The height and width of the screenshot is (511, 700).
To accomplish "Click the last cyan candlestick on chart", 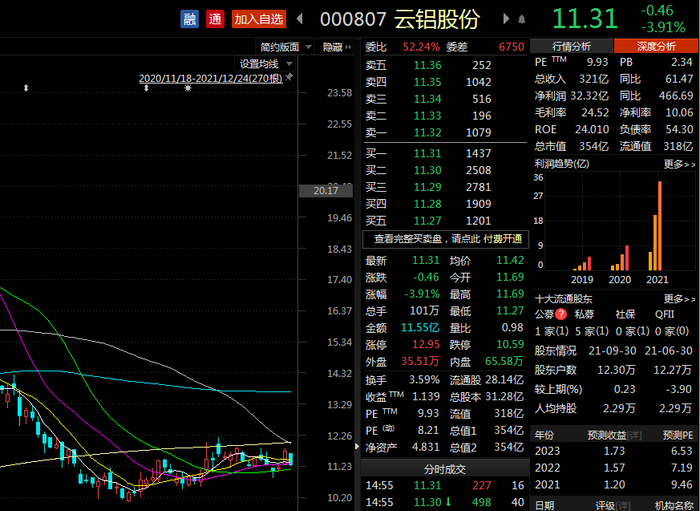I will pyautogui.click(x=291, y=459).
